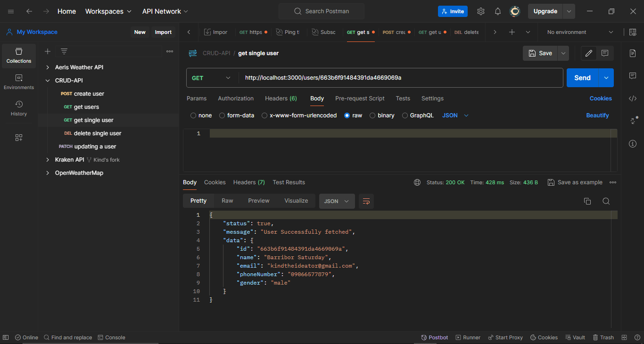Viewport: 644px width, 344px height.
Task: Open the environment quick look icon
Action: click(x=633, y=32)
